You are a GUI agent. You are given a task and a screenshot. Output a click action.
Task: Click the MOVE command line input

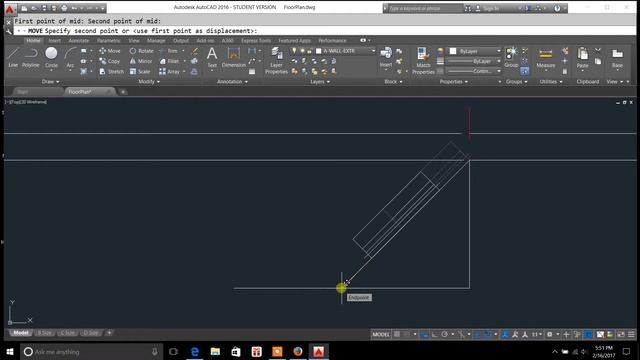coord(324,31)
